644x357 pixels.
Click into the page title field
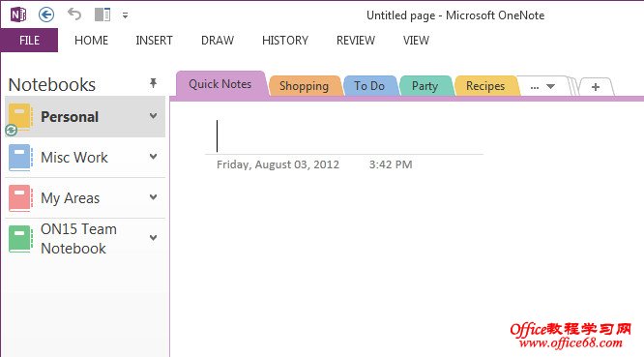coord(344,136)
